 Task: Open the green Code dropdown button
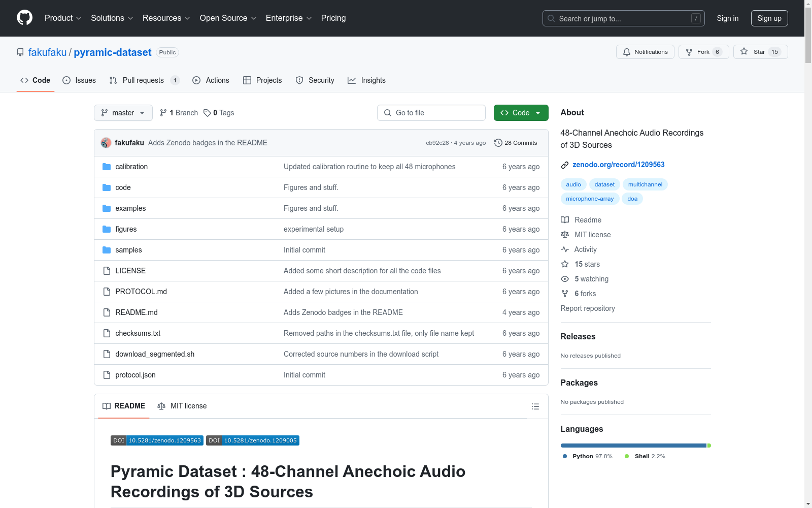pyautogui.click(x=521, y=113)
